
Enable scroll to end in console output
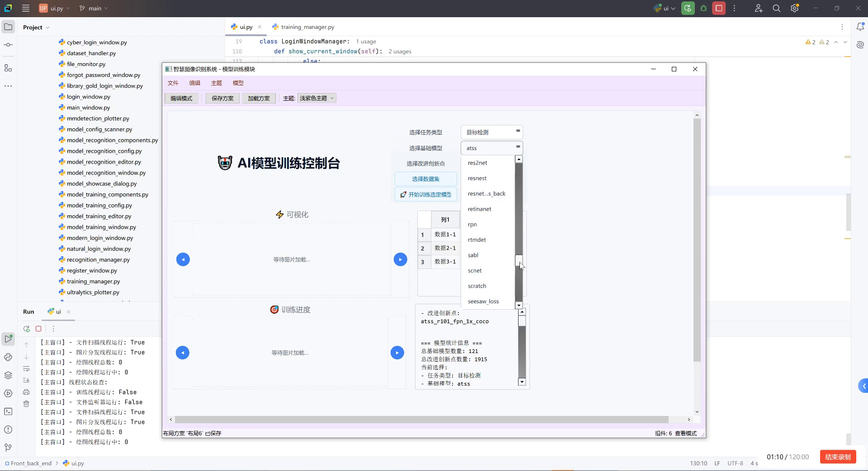(x=27, y=380)
